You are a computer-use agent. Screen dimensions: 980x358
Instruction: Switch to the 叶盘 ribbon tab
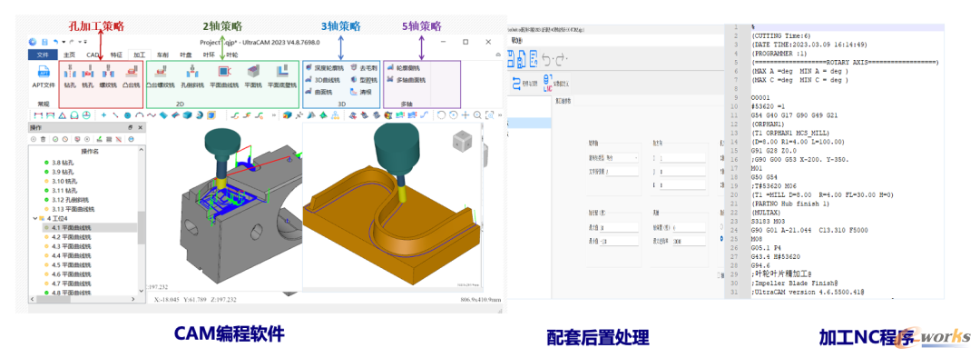pos(186,55)
